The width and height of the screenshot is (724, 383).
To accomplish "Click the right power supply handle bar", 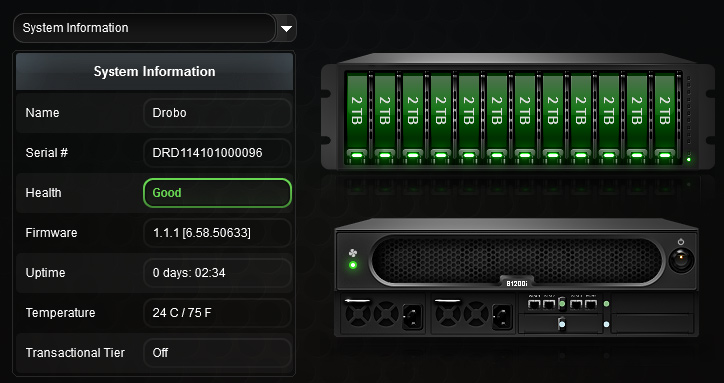I will pos(448,301).
